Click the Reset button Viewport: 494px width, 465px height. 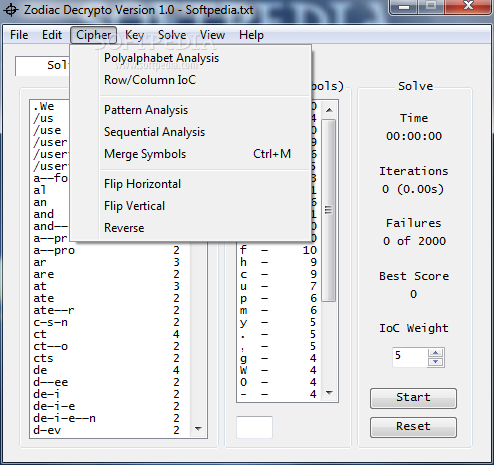pos(413,427)
